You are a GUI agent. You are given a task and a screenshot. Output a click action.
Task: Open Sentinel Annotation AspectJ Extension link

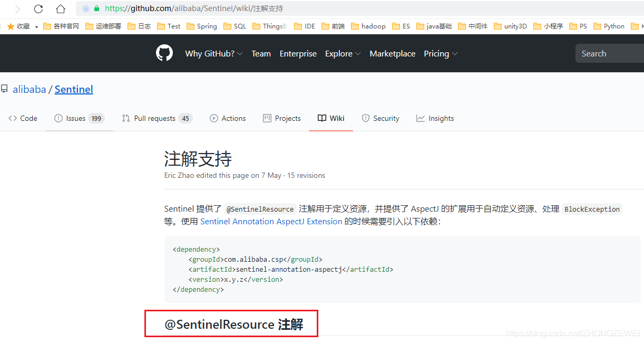[271, 222]
